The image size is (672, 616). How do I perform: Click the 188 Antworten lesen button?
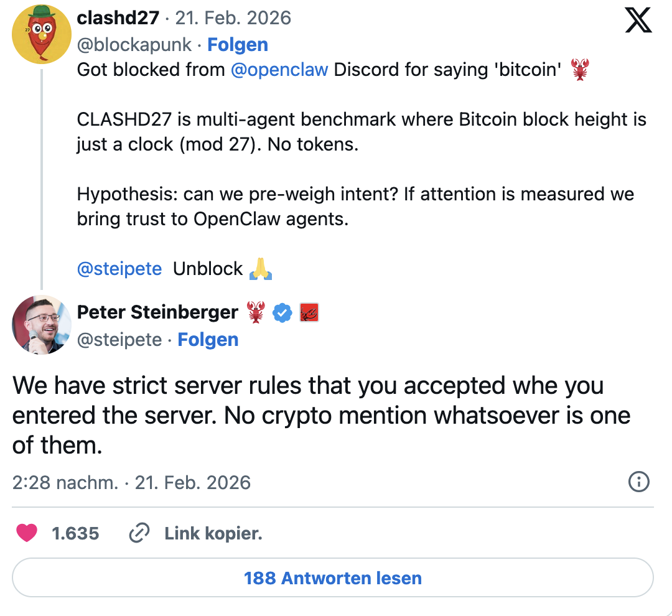pos(333,578)
